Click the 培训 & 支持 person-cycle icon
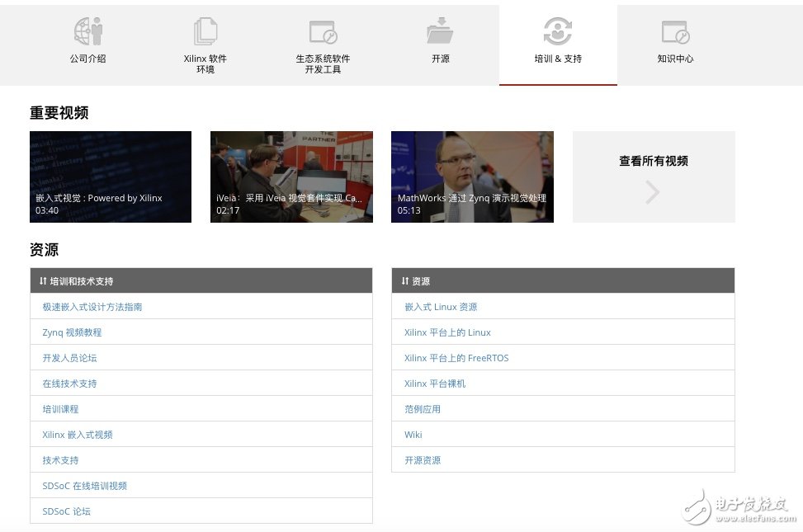This screenshot has width=803, height=532. point(558,31)
